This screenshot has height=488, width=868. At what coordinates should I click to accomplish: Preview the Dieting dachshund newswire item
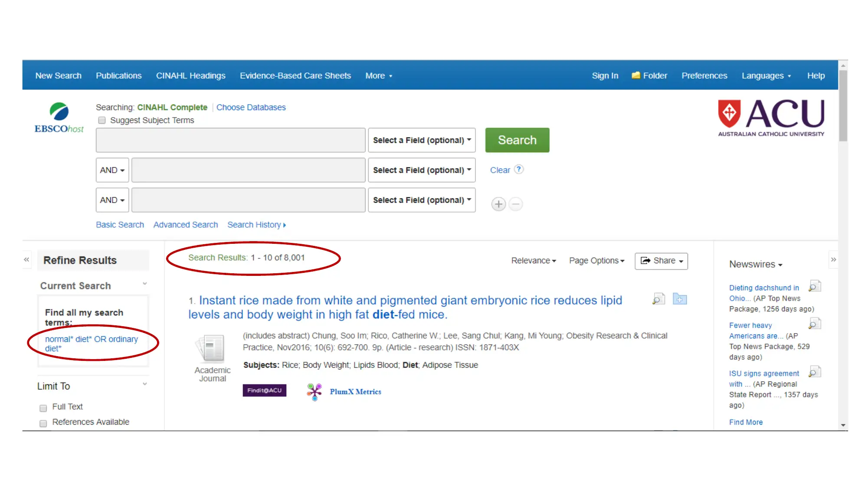pos(815,286)
